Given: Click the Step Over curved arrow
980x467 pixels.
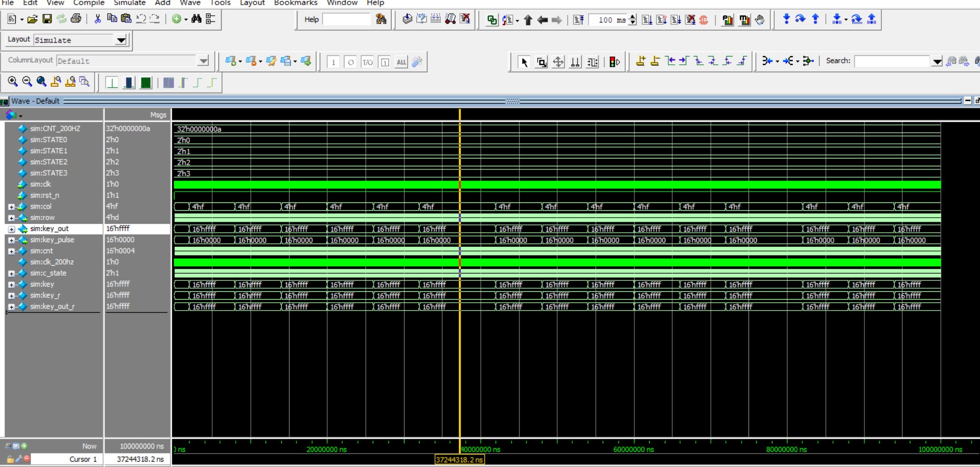Looking at the screenshot, I should 800,19.
